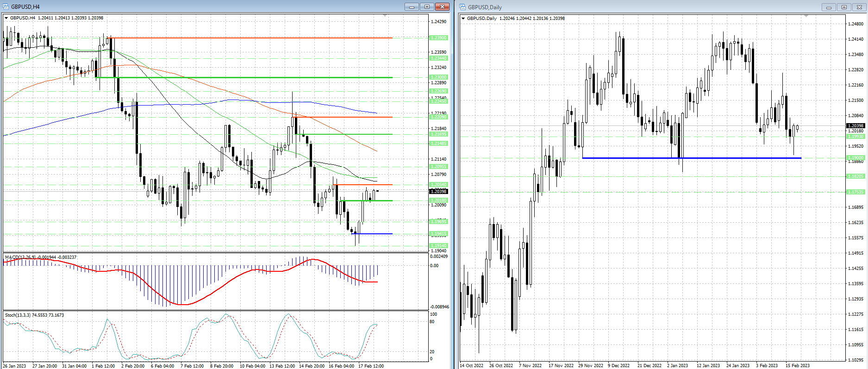
Task: Open the triangle dropdown beside GBPUSD,Daily header
Action: click(x=463, y=18)
